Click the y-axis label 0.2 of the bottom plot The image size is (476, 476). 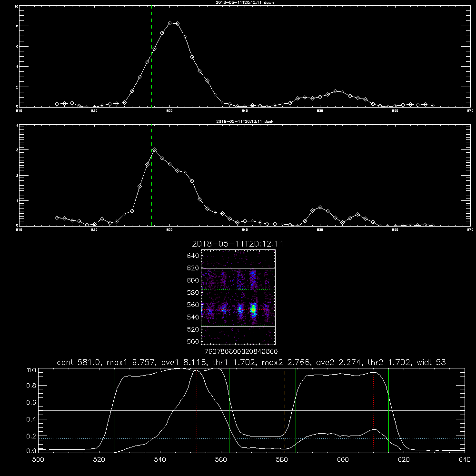31,436
